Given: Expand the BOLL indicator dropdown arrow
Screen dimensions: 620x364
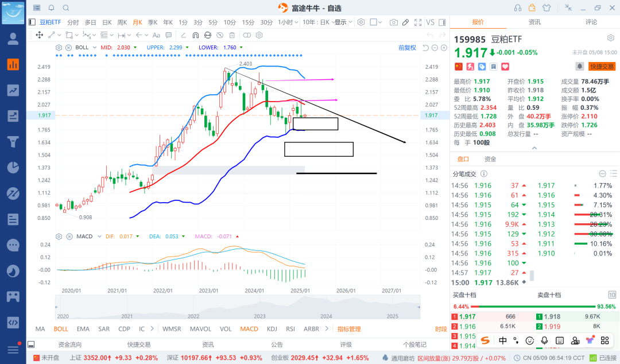Looking at the screenshot, I should [95, 48].
